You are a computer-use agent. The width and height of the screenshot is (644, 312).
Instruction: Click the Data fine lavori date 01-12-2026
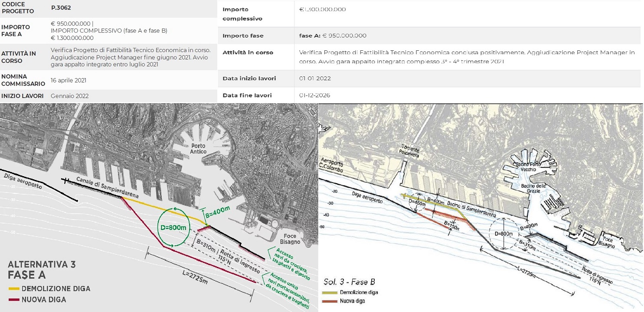314,95
